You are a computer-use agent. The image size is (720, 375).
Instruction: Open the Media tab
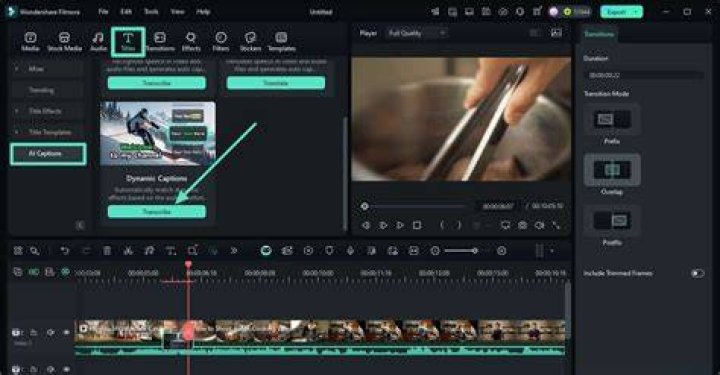(30, 41)
